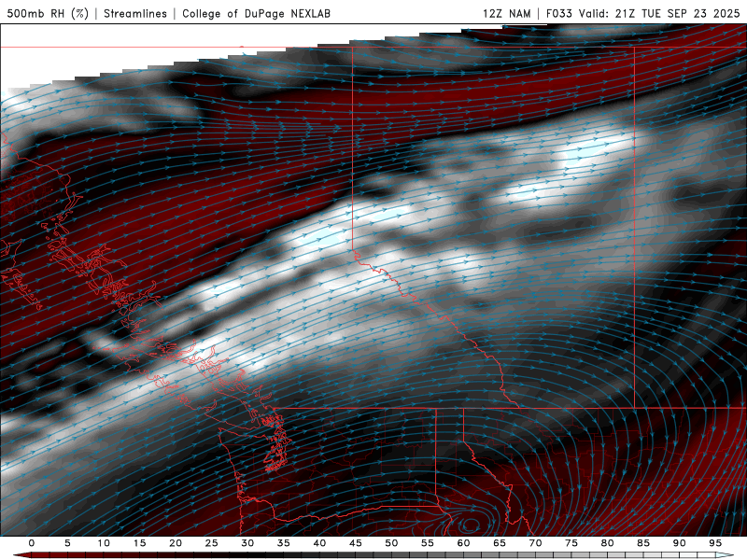Click "Valid: 21Z TUE SEP 23 2025" text
The height and width of the screenshot is (560, 747).
click(x=659, y=13)
